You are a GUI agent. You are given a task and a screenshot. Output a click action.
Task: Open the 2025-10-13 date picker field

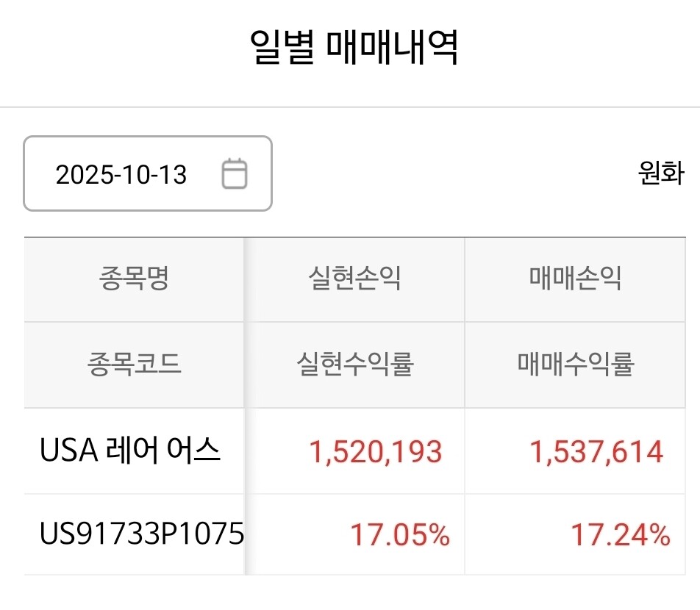pos(147,174)
